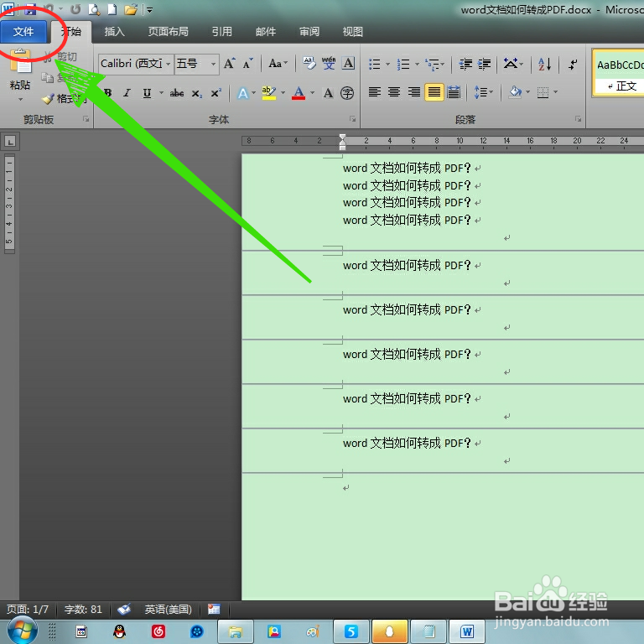Click the Bullets list icon
The image size is (644, 644).
(x=375, y=64)
